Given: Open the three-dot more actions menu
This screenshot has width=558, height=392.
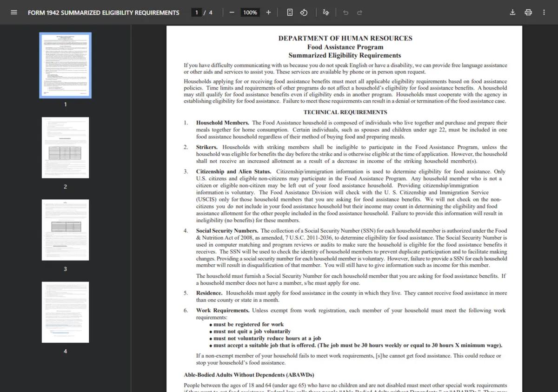Looking at the screenshot, I should coord(544,13).
